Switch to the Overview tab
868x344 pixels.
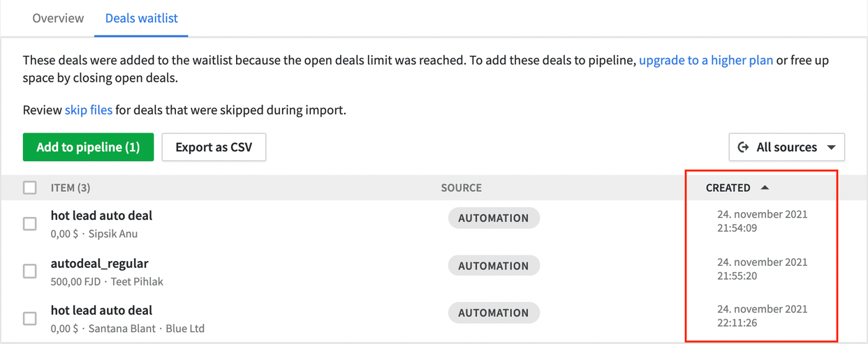[58, 18]
